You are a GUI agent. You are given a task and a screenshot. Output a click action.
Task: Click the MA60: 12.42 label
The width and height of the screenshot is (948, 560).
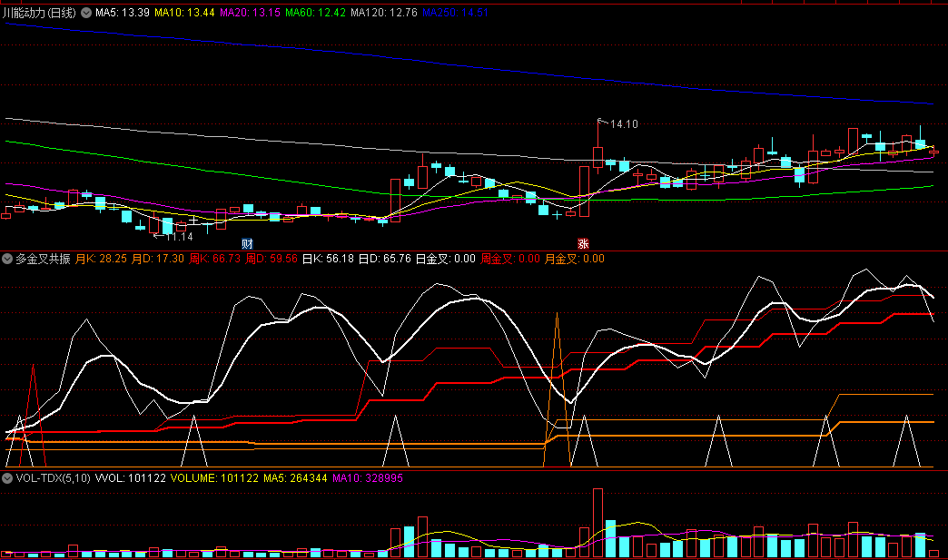[316, 13]
